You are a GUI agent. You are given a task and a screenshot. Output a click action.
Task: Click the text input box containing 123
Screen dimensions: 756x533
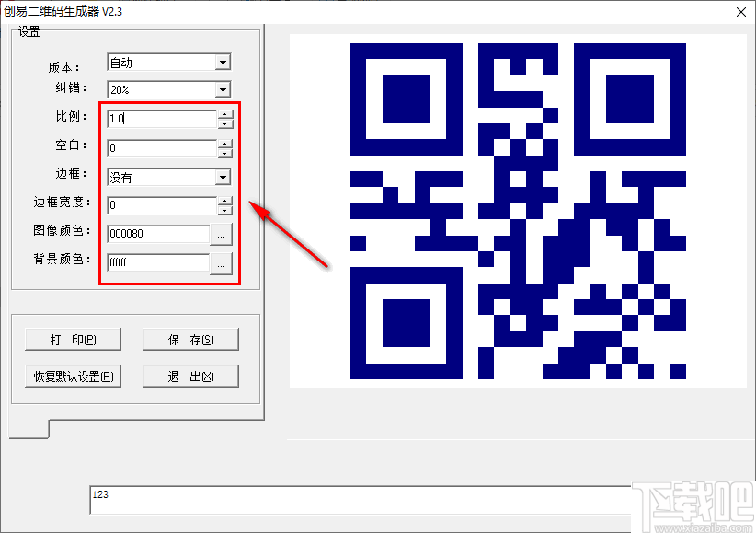[361, 500]
